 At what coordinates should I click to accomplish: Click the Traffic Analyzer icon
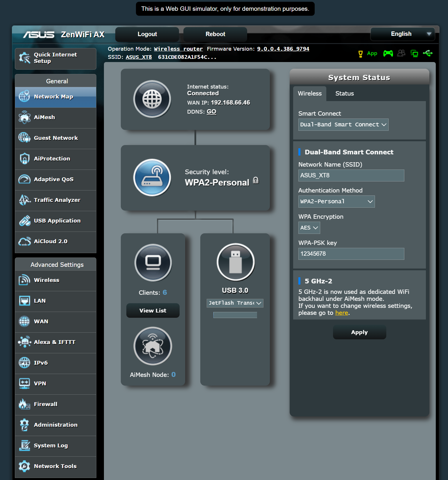(x=24, y=200)
